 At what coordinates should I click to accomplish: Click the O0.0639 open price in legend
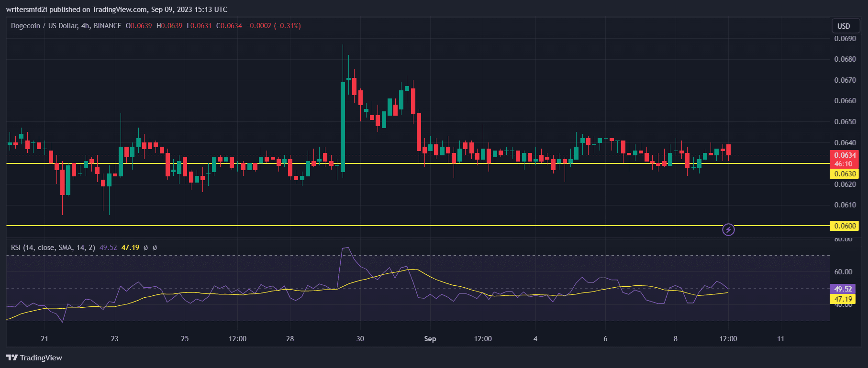pos(139,26)
